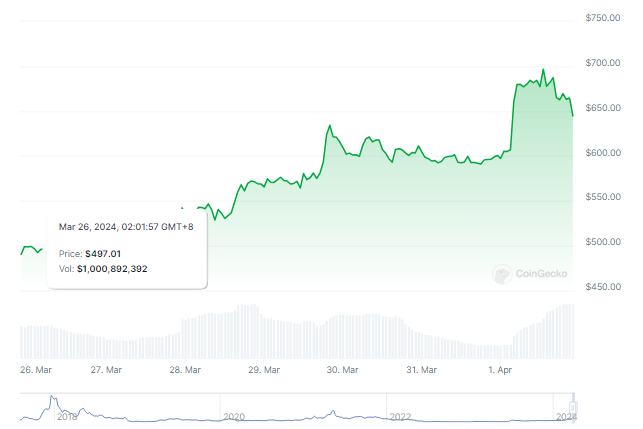Click the 26. Mar date label
The image size is (643, 429).
click(x=35, y=370)
